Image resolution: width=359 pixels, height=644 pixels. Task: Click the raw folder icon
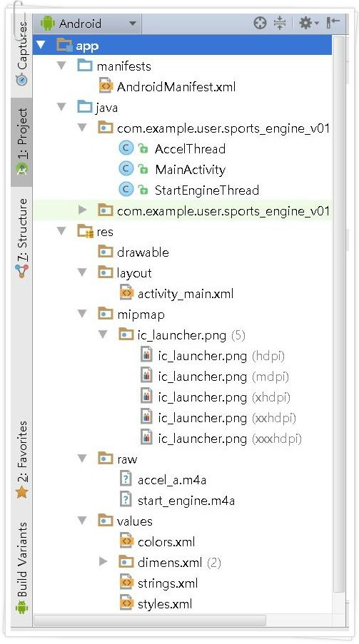(x=106, y=458)
